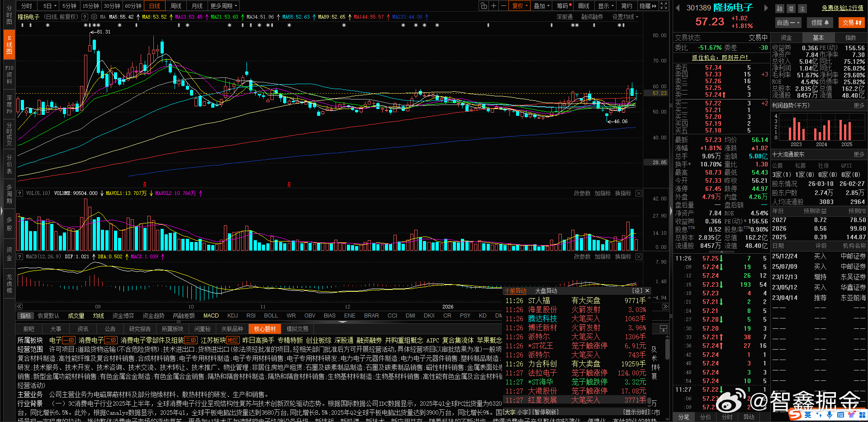This screenshot has width=868, height=422.
Task: Open the 分时成交 sidebar item
Action: pyautogui.click(x=9, y=133)
